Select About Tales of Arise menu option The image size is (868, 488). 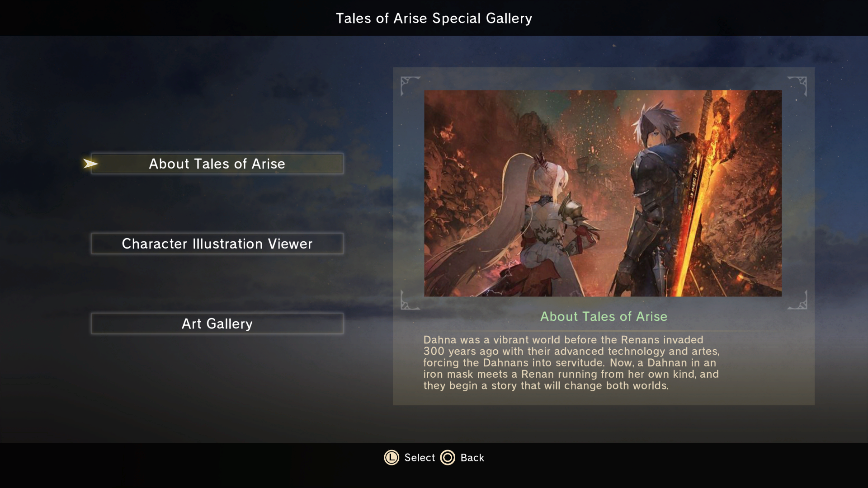click(x=217, y=164)
